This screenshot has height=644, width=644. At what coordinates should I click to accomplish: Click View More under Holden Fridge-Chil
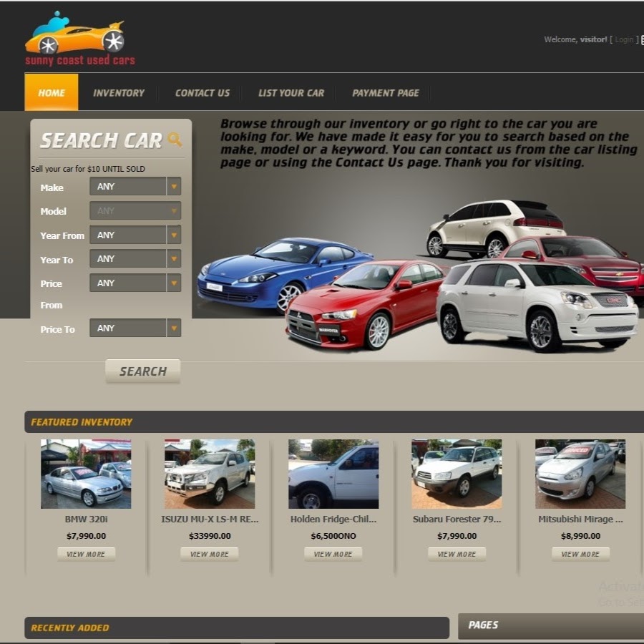pyautogui.click(x=333, y=554)
